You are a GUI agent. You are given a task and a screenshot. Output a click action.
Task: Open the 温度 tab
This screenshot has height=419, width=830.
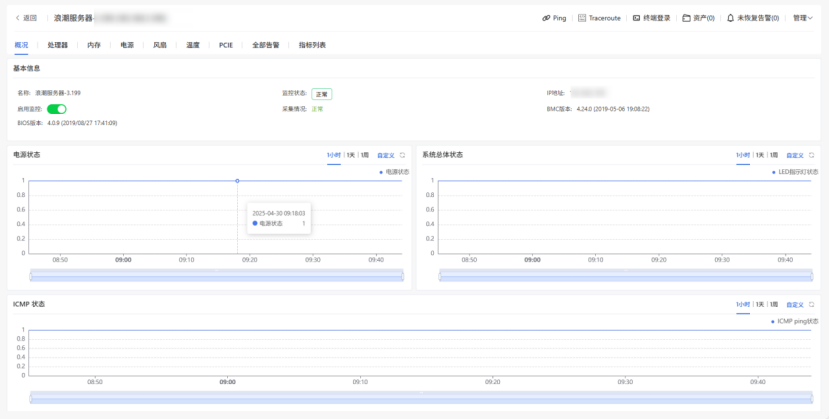(x=193, y=45)
